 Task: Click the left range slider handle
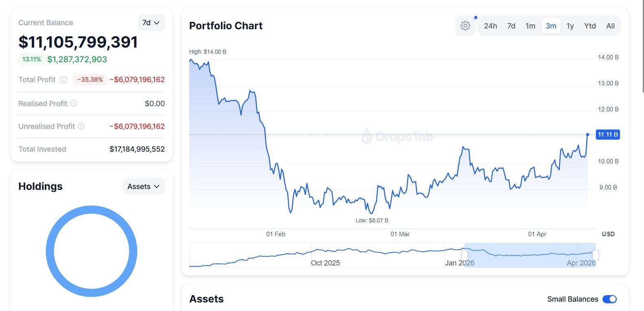click(465, 255)
